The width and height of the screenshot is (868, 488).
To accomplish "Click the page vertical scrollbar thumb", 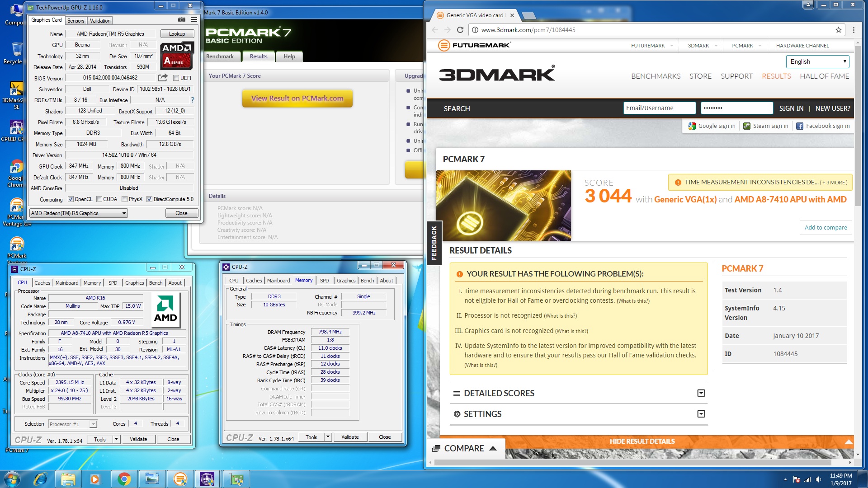I will tap(858, 127).
